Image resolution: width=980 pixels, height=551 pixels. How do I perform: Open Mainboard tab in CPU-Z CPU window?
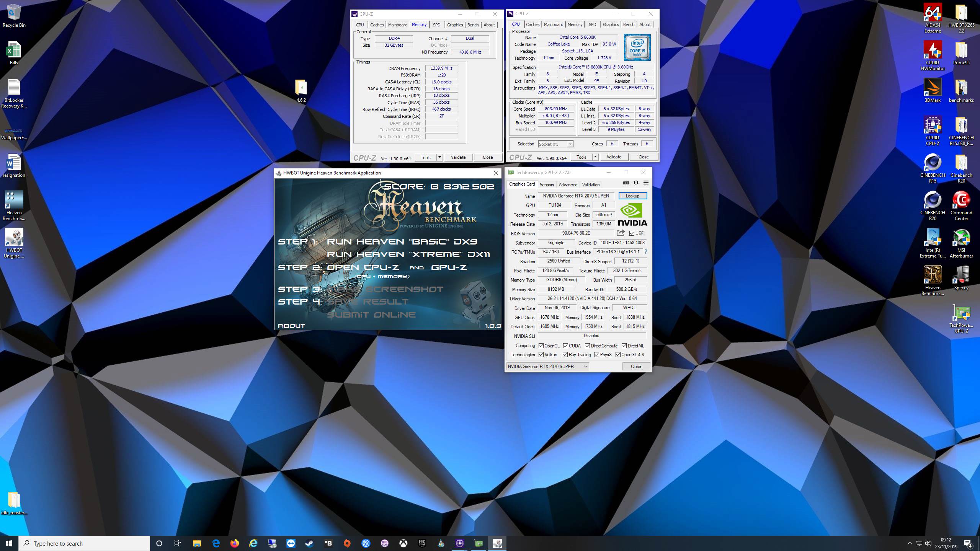[553, 24]
